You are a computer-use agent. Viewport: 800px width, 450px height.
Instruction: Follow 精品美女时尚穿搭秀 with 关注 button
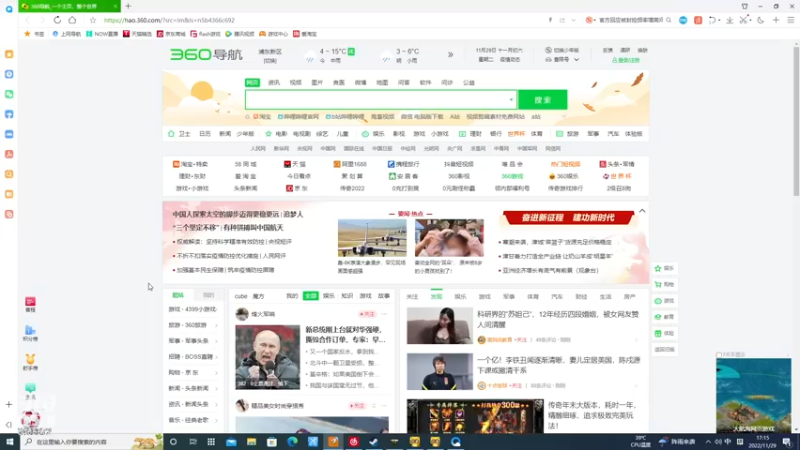(x=357, y=406)
